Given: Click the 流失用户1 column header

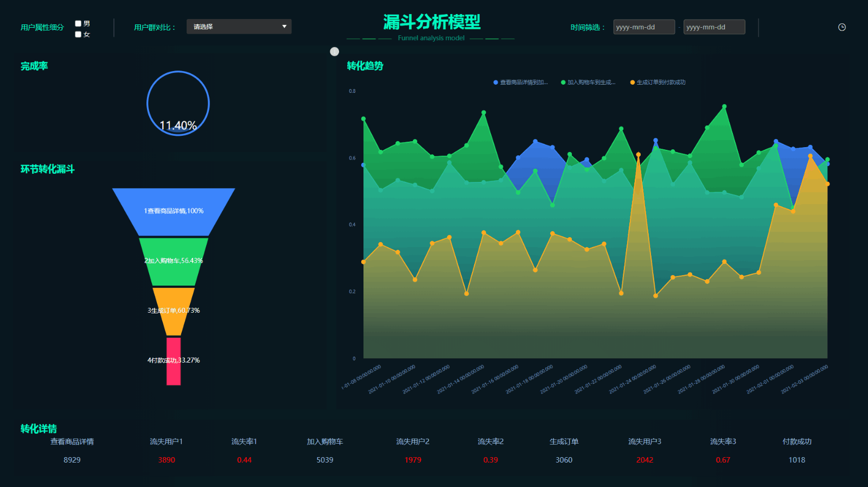Looking at the screenshot, I should (167, 441).
